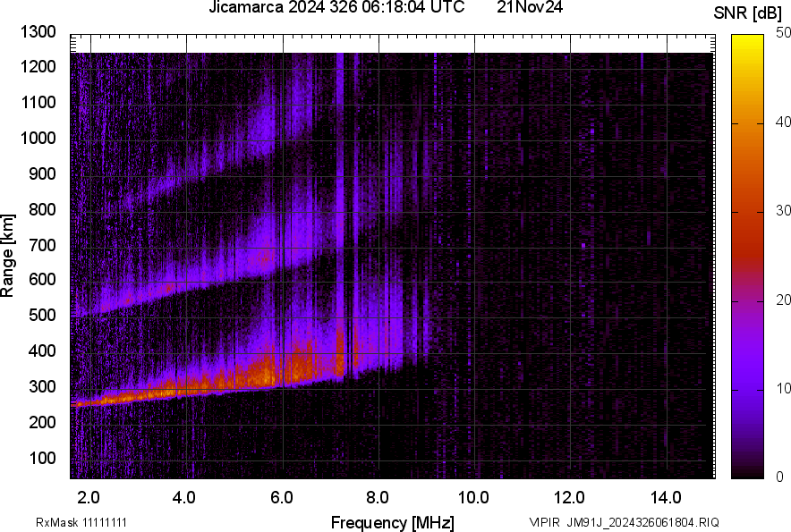Click the colorbar tick label '30'
This screenshot has width=791, height=532.
(783, 210)
